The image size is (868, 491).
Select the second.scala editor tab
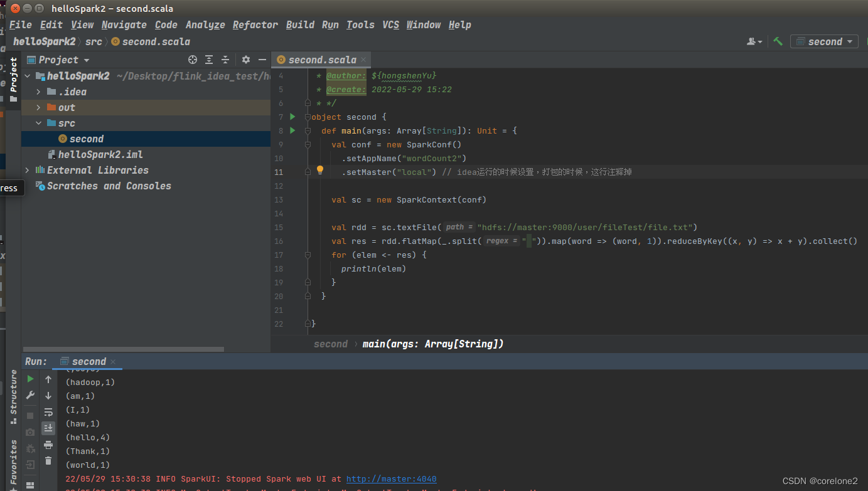point(321,60)
